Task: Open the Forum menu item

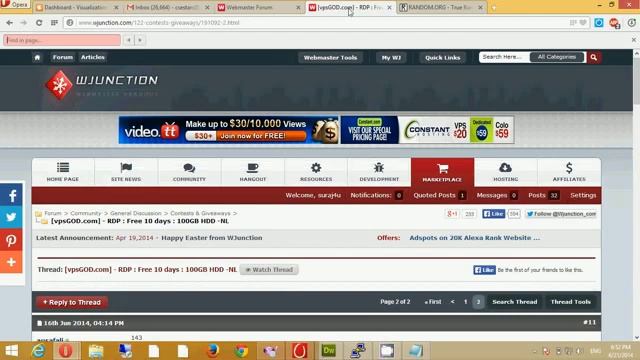Action: pos(62,57)
